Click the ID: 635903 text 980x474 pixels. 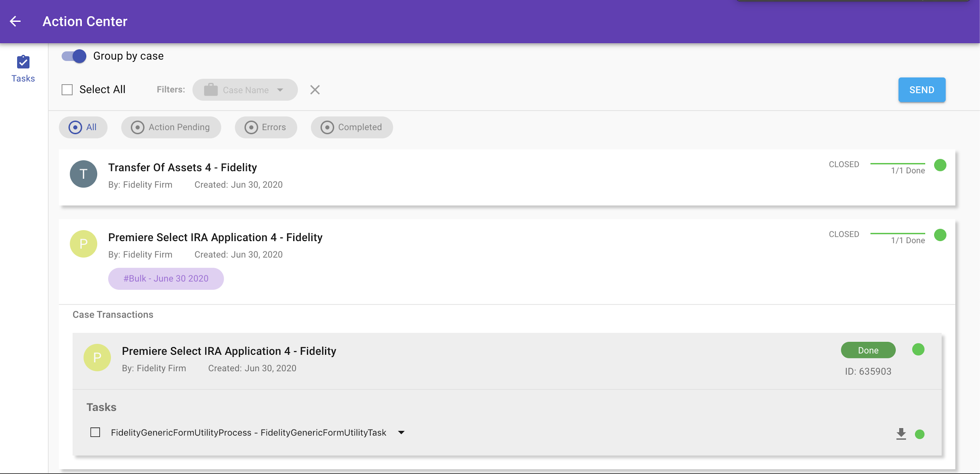coord(868,371)
